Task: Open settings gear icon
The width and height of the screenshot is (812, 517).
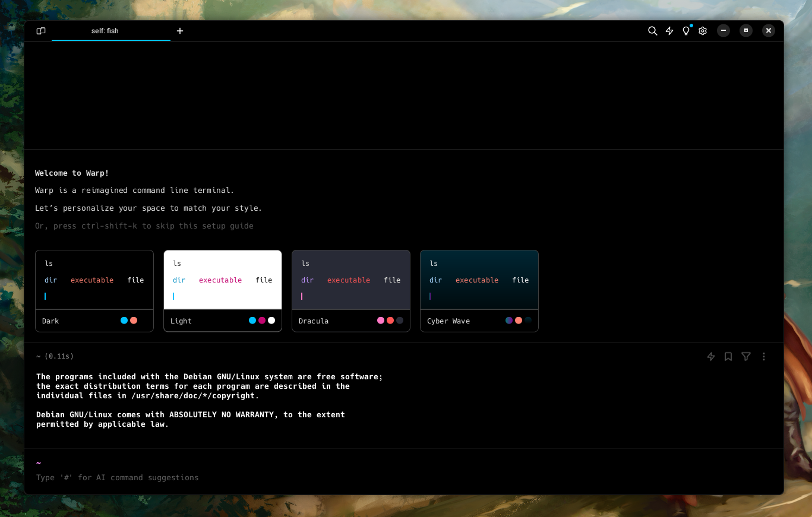Action: click(x=703, y=31)
